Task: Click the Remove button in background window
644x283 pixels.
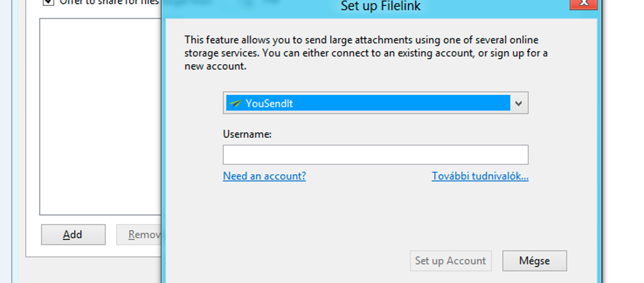Action: [139, 235]
